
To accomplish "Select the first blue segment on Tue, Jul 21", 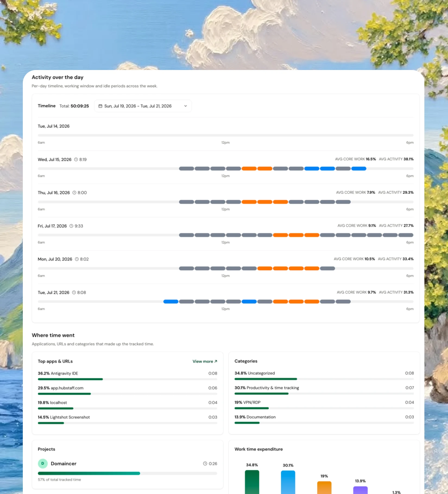I will 171,302.
